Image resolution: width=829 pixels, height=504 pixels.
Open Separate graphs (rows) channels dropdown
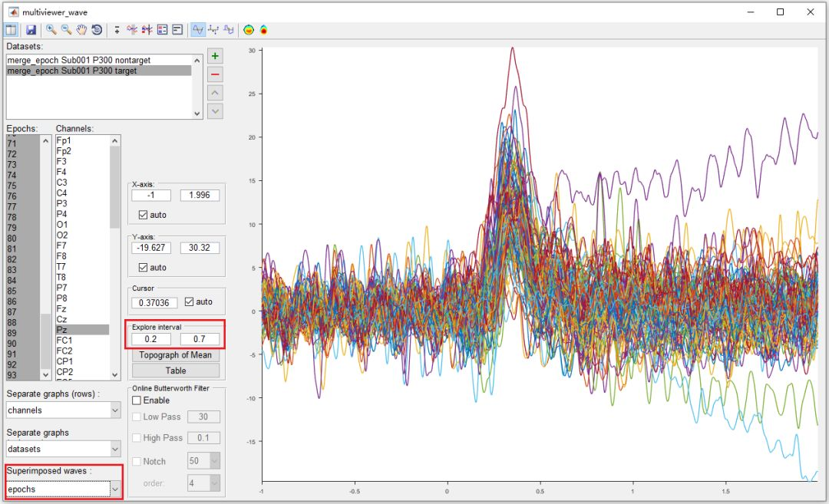coord(64,410)
